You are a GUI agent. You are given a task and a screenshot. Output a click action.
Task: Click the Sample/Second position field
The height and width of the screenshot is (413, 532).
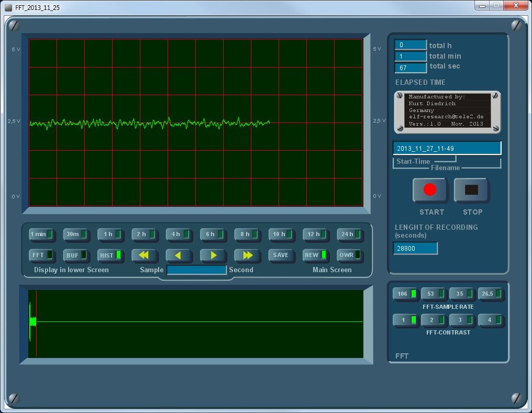click(197, 270)
